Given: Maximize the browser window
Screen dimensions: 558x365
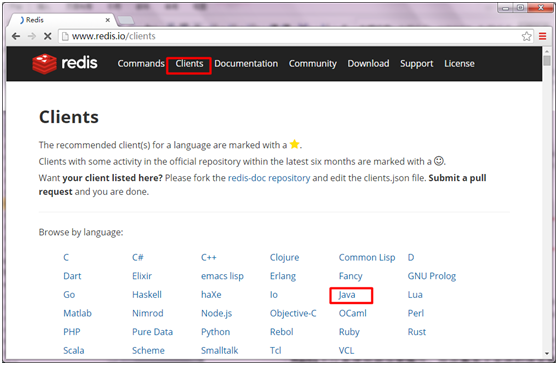Looking at the screenshot, I should pos(520,7).
